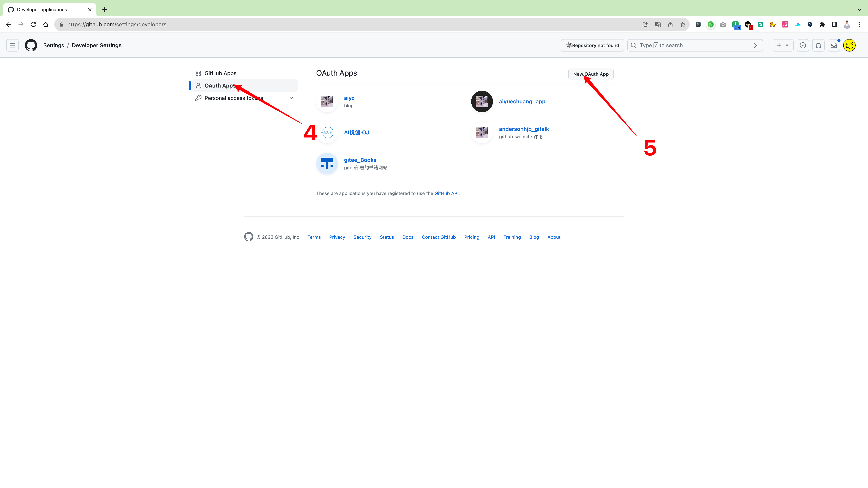Open the Security footer link
The height and width of the screenshot is (488, 868).
click(363, 237)
